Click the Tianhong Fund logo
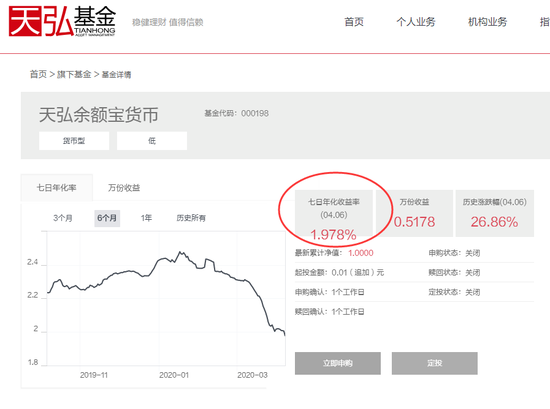 [62, 21]
